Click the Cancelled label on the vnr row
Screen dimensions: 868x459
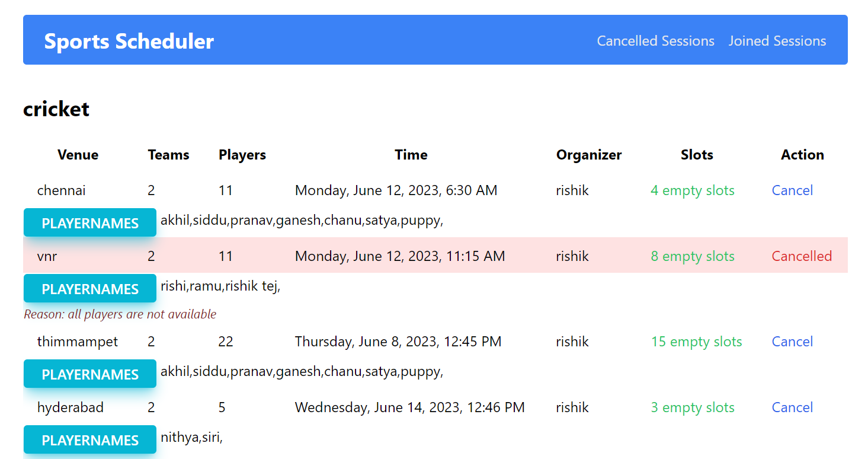802,256
